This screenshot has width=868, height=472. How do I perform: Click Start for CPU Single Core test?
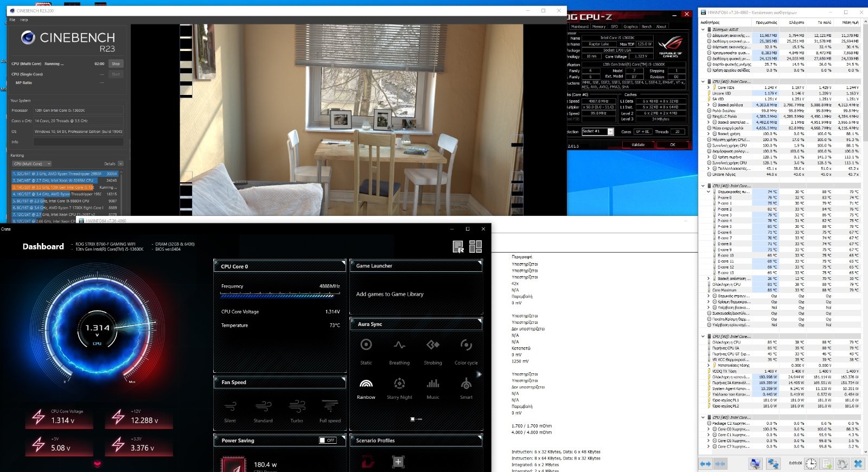click(x=116, y=74)
